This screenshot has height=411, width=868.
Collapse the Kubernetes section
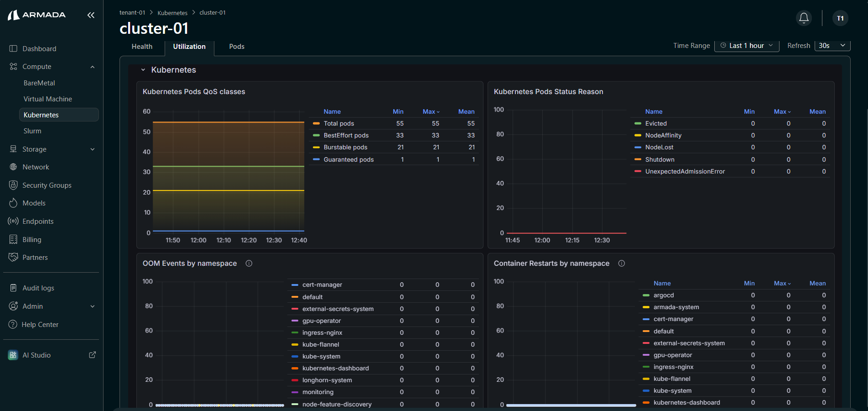click(x=143, y=70)
